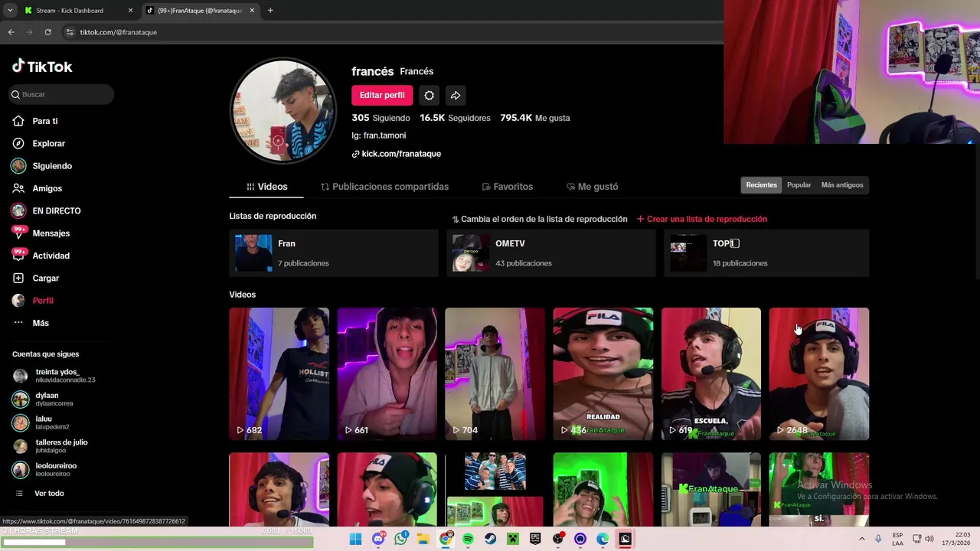The image size is (980, 551).
Task: Open the Fran playlist
Action: (333, 253)
